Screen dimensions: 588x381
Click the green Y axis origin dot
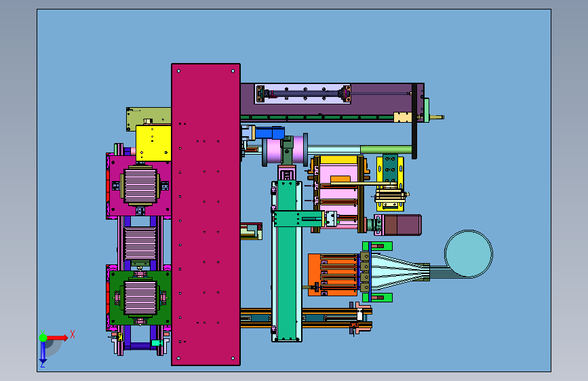pyautogui.click(x=43, y=338)
